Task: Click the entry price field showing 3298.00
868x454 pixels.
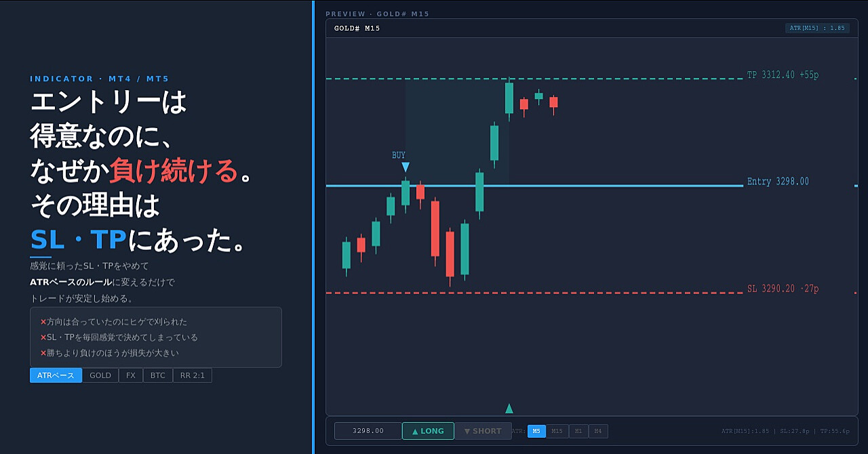Action: 368,431
